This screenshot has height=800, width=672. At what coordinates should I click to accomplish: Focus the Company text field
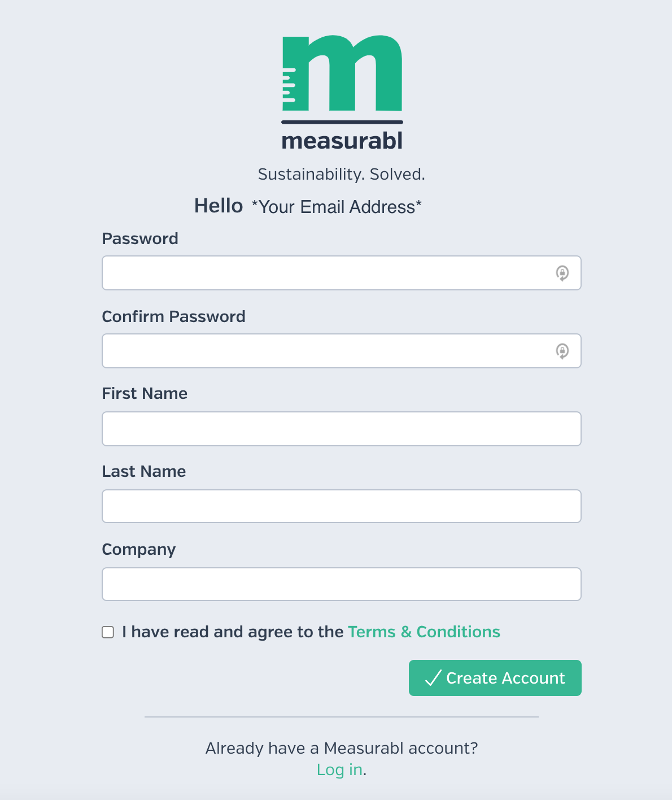pyautogui.click(x=342, y=584)
